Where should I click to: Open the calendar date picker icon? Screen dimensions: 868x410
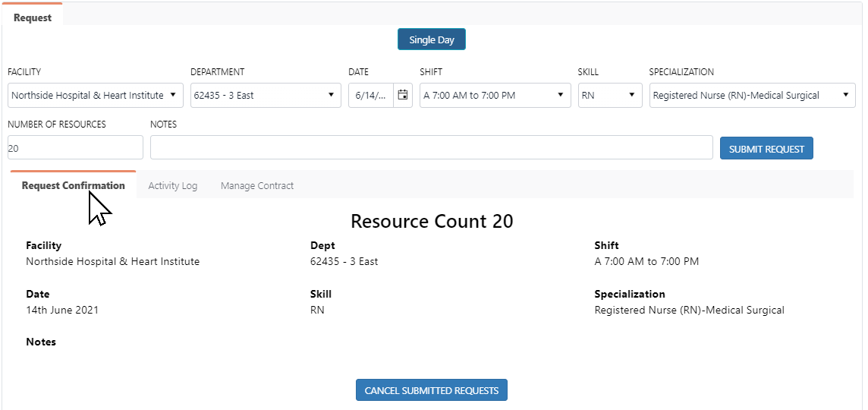403,96
